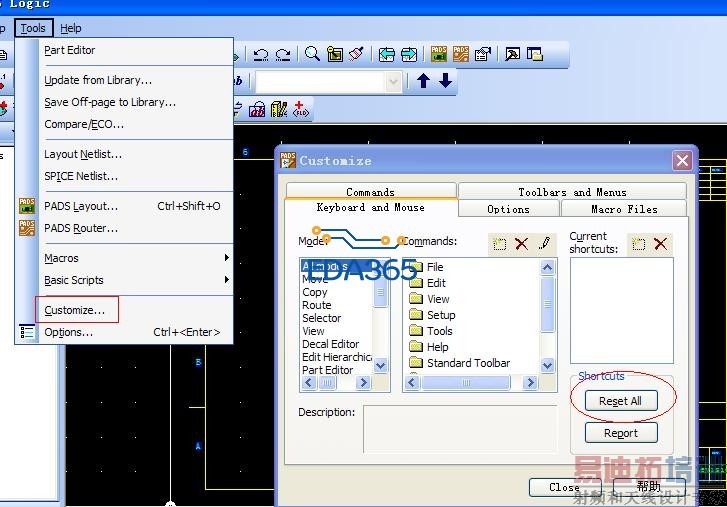Click red Delete icon beside Commands label
The image size is (727, 507).
(522, 244)
